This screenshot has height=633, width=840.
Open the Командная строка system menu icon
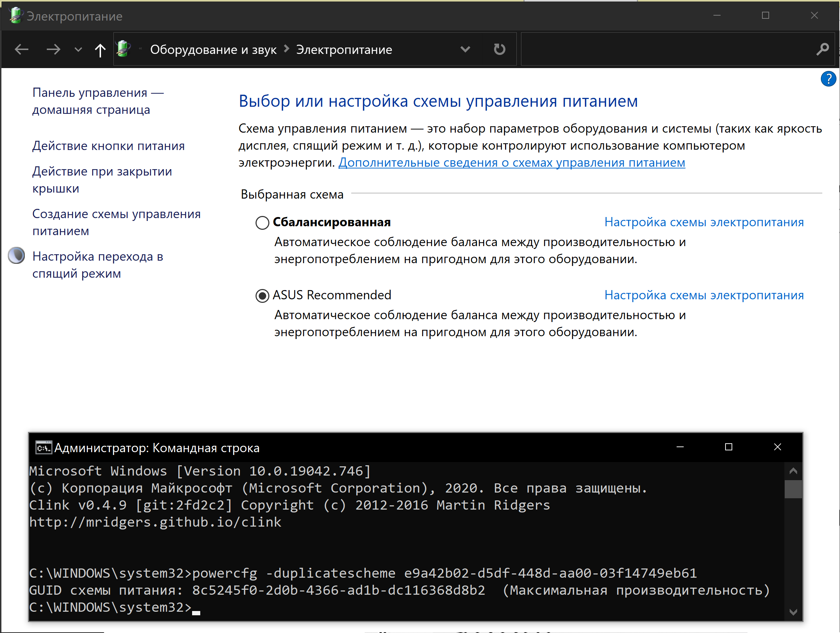point(43,447)
